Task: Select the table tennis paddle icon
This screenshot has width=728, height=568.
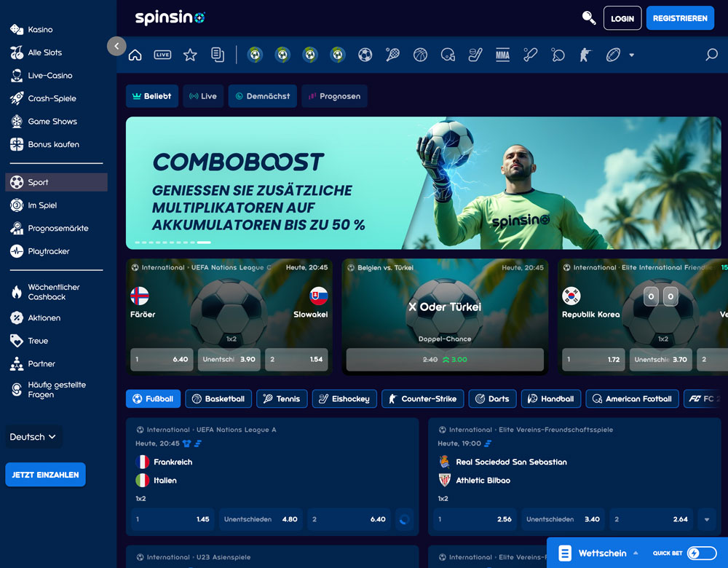Action: (x=558, y=55)
